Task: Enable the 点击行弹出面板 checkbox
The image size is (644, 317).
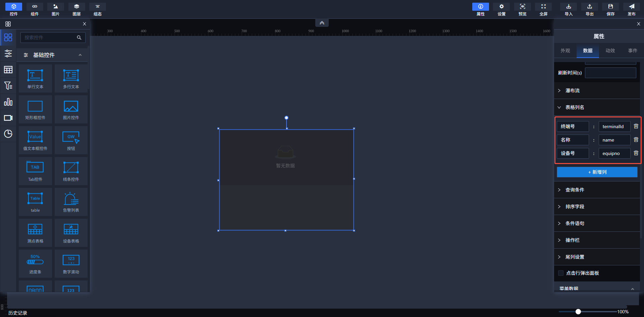Action: coord(560,273)
